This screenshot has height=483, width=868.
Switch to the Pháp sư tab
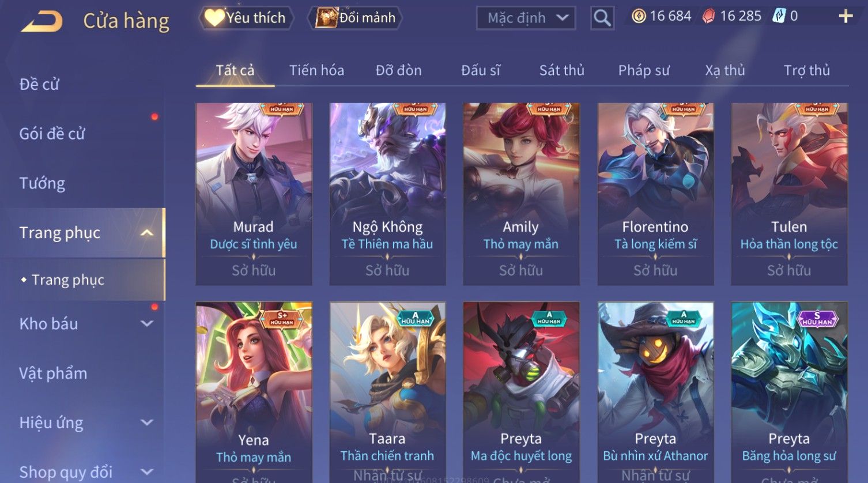coord(644,70)
